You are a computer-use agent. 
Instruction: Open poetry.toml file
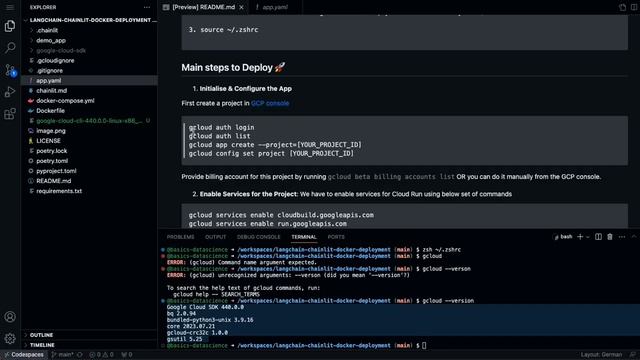point(90,161)
